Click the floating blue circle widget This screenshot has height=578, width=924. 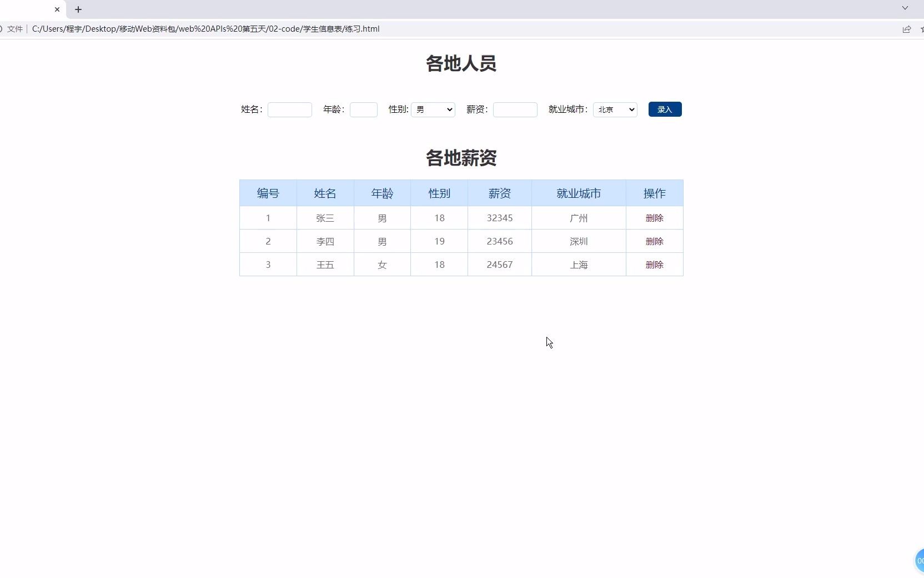pyautogui.click(x=920, y=560)
